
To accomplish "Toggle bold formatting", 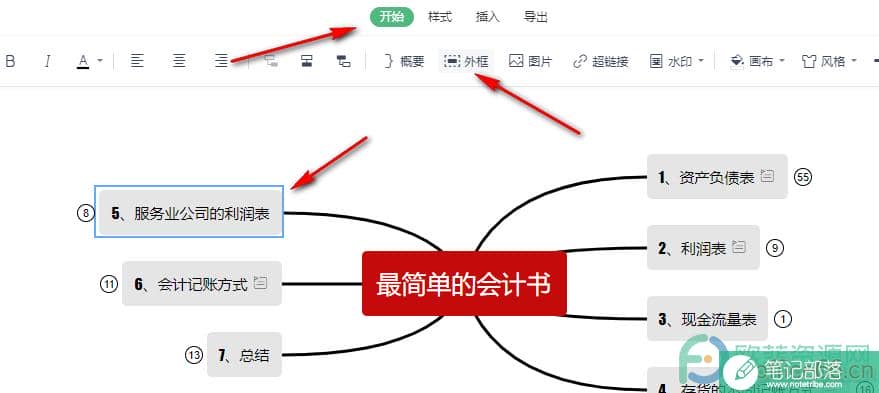I will point(10,62).
